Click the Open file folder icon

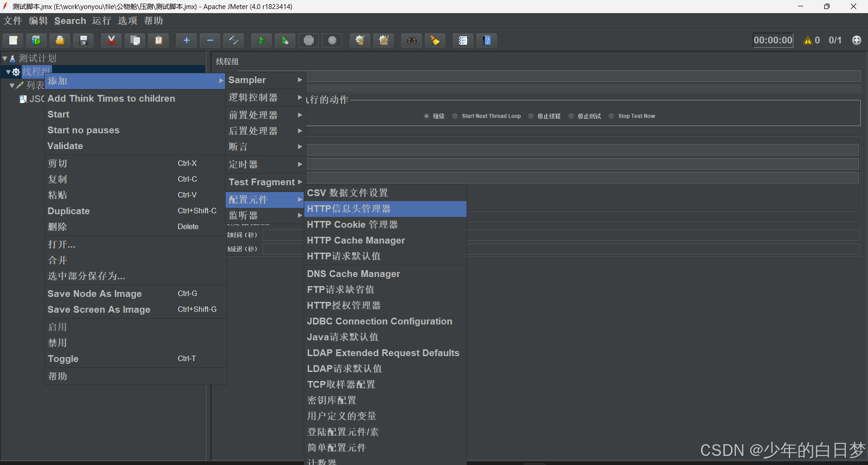click(x=60, y=40)
